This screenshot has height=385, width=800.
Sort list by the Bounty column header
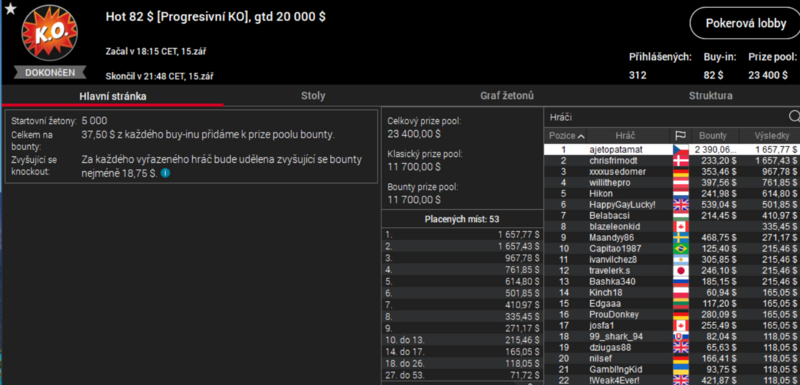pos(712,136)
